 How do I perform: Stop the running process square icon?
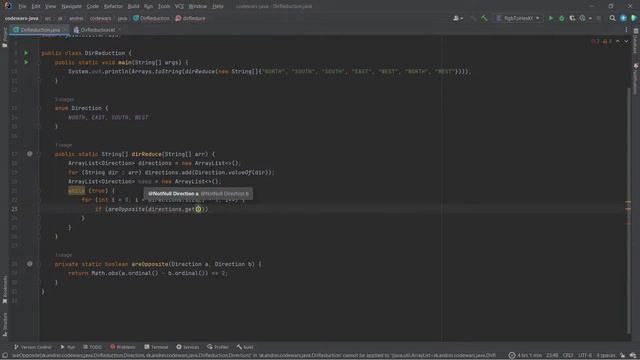point(599,18)
